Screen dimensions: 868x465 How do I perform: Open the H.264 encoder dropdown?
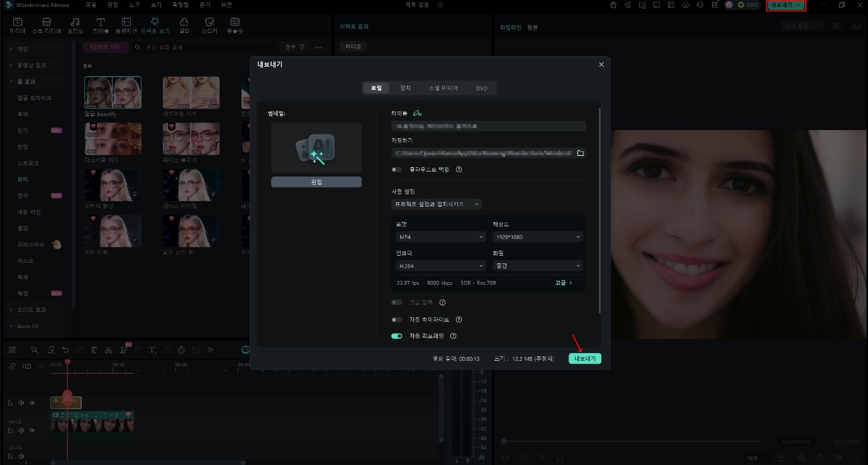coord(440,266)
